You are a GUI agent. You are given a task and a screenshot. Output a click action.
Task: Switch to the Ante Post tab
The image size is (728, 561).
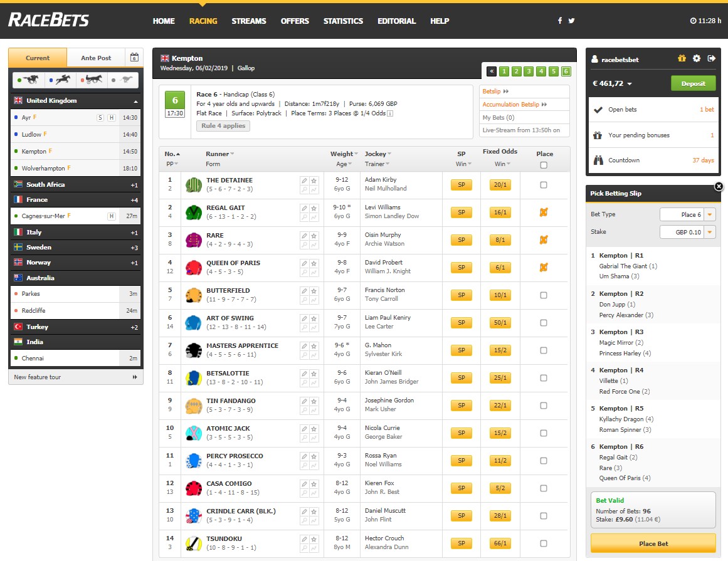96,58
